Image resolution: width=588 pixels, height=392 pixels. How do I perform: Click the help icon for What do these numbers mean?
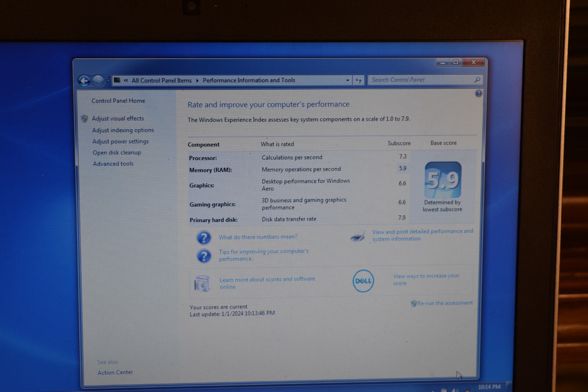[x=204, y=238]
